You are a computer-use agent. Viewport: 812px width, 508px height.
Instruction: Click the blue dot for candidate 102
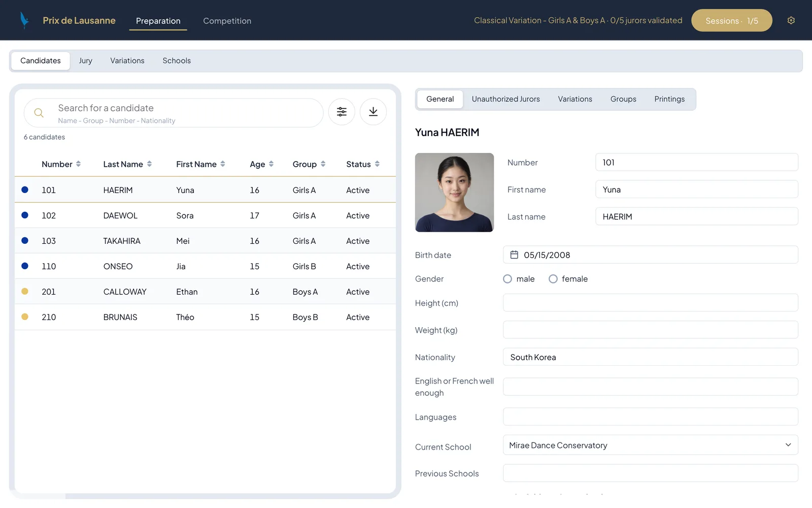tap(25, 215)
